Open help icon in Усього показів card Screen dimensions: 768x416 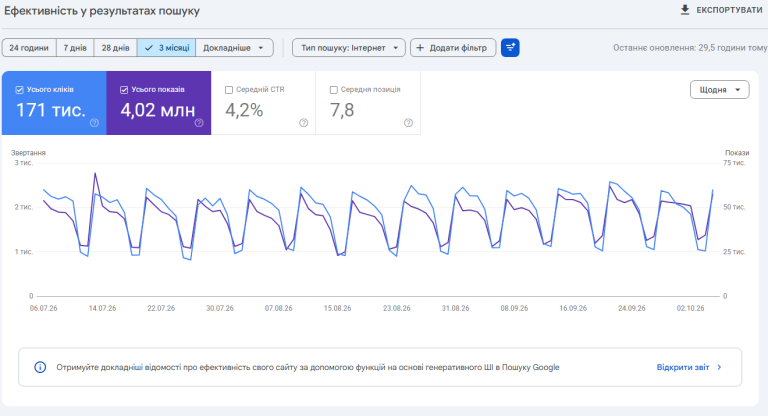tap(199, 123)
